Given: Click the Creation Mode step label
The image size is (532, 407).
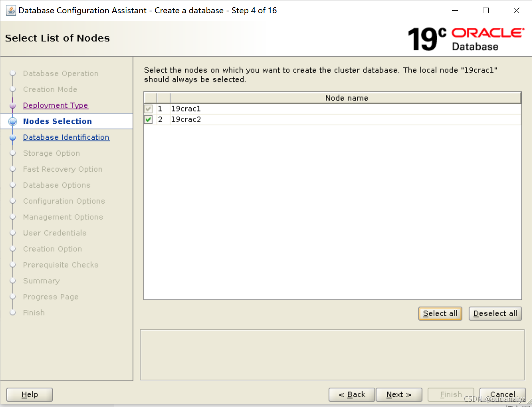Looking at the screenshot, I should point(50,89).
